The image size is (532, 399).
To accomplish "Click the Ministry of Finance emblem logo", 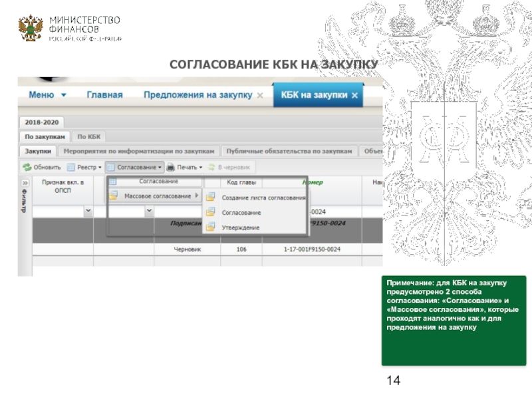I will click(31, 28).
